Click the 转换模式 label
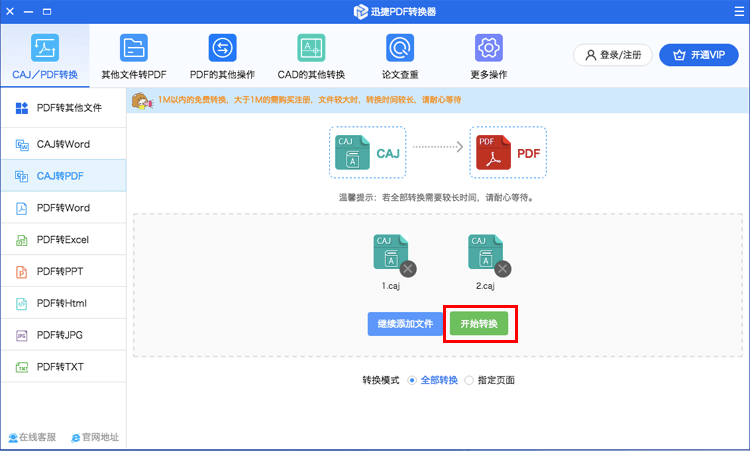 click(x=381, y=380)
